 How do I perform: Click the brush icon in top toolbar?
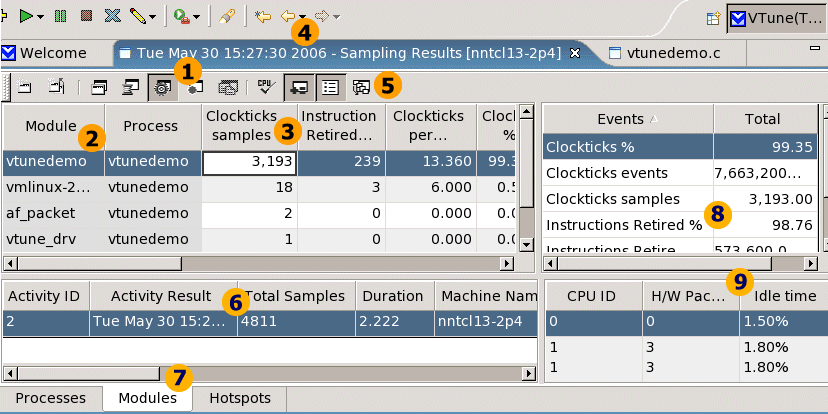click(x=228, y=17)
